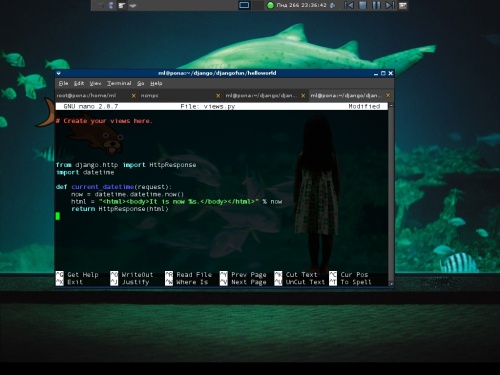Open the Help menu

click(156, 83)
